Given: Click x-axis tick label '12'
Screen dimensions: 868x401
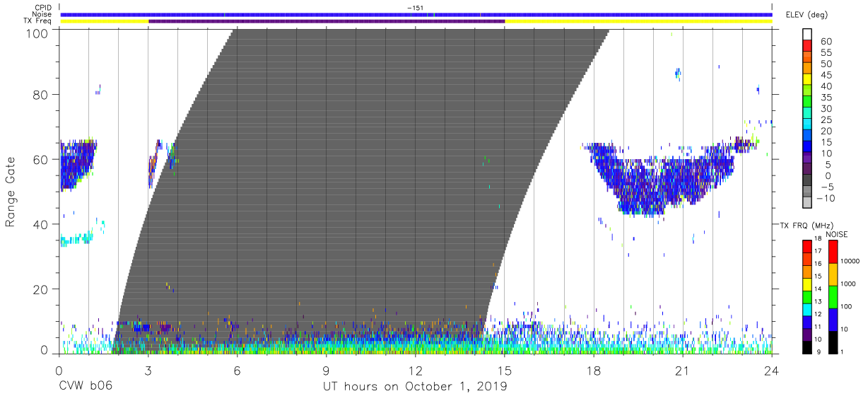Looking at the screenshot, I should (415, 371).
